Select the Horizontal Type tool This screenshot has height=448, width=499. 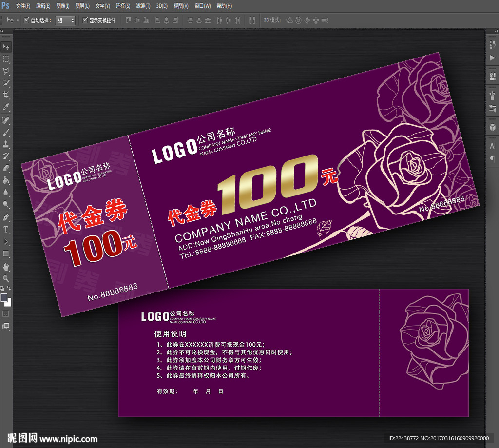[x=6, y=229]
